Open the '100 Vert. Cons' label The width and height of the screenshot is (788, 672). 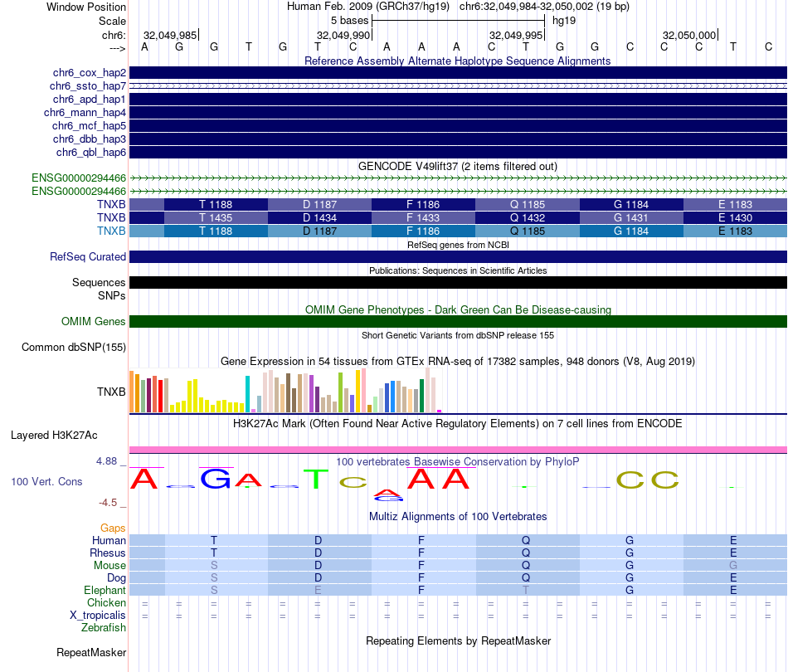pos(46,481)
